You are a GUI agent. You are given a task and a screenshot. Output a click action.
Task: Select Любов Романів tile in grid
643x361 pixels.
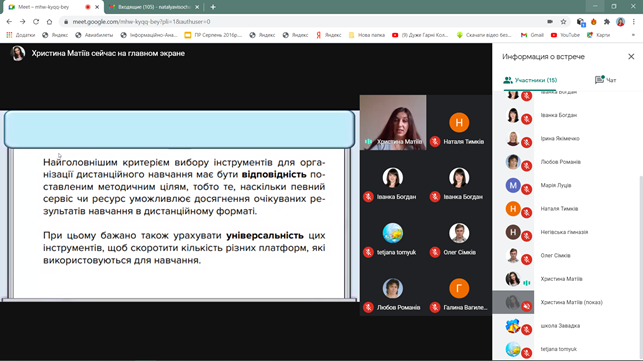(393, 288)
